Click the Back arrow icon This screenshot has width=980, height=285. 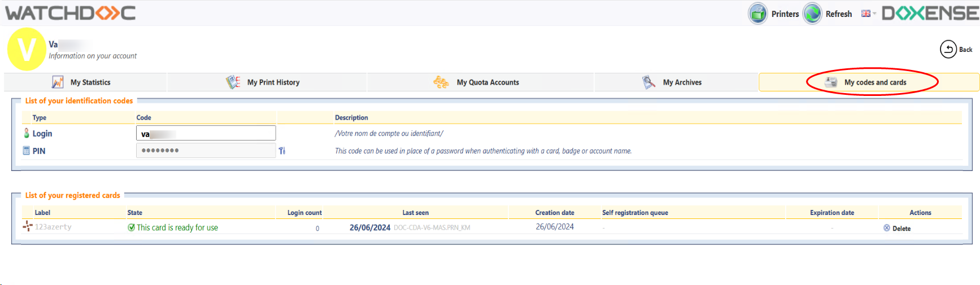(948, 50)
